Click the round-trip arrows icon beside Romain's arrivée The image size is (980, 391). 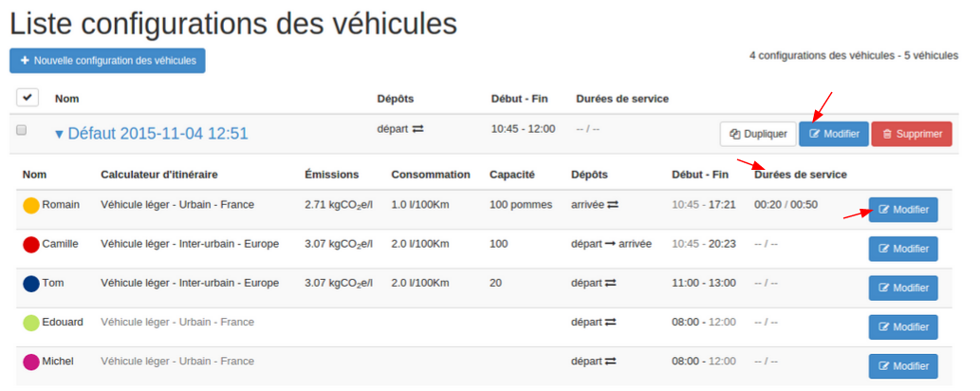click(x=613, y=204)
